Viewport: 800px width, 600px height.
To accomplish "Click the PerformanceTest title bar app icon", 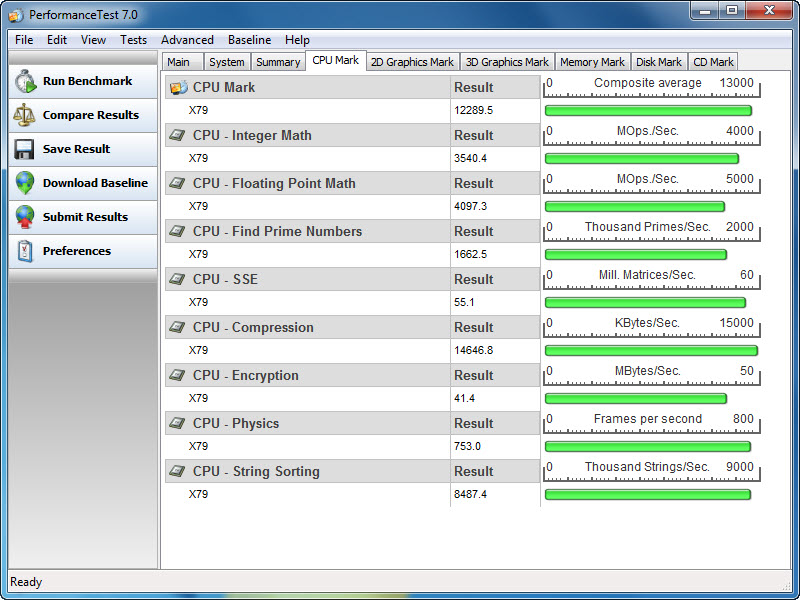I will [16, 15].
